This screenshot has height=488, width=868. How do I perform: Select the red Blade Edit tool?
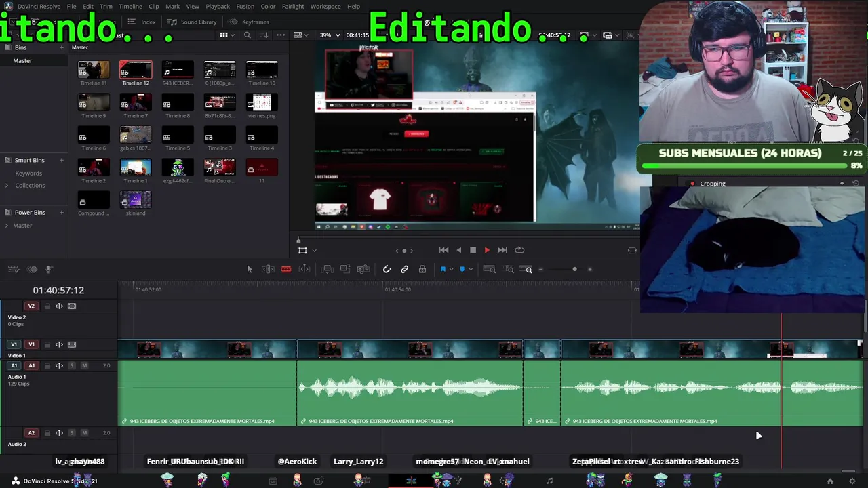tap(286, 269)
